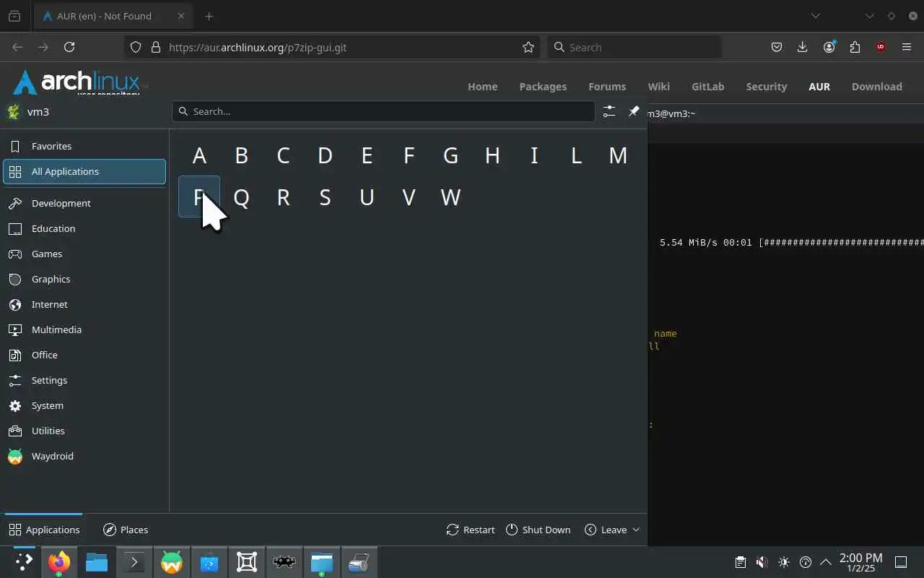
Task: Jump to applications starting with D
Action: tap(325, 155)
